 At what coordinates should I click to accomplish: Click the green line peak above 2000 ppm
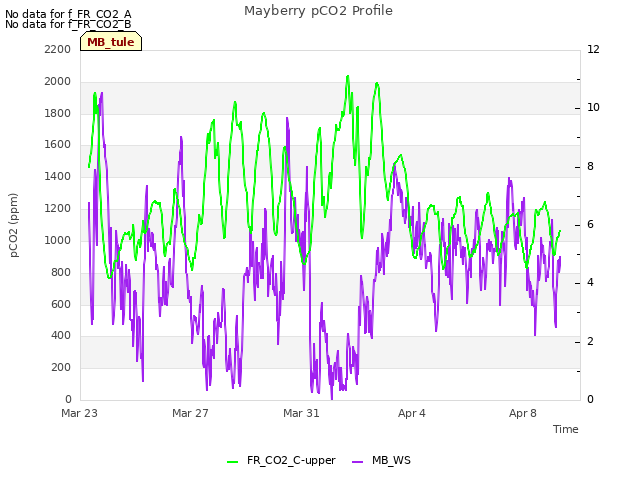click(347, 76)
